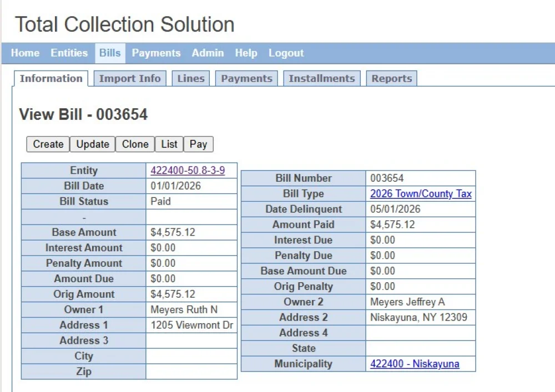Click owner name Meyers Jeffrey A
555x392 pixels.
pyautogui.click(x=407, y=302)
